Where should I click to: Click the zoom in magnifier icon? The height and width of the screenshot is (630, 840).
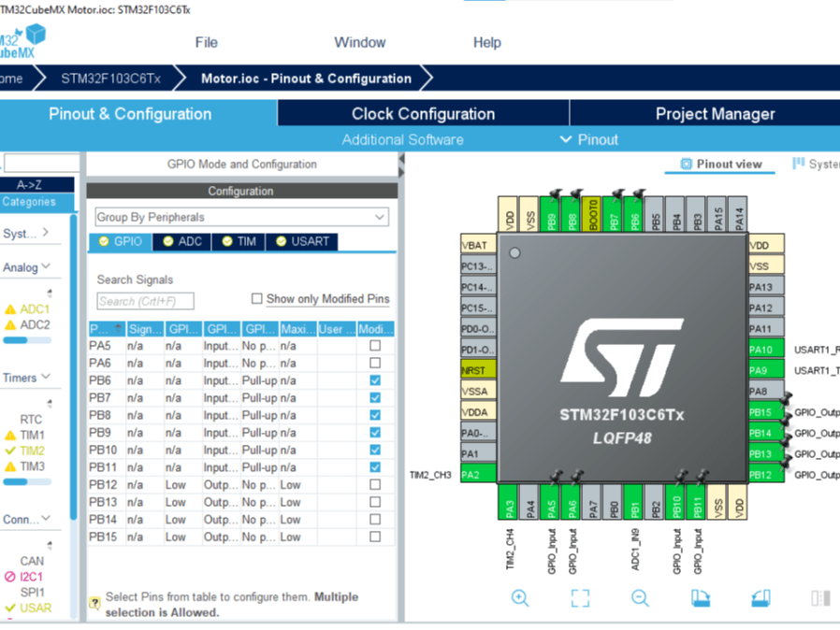pyautogui.click(x=520, y=597)
